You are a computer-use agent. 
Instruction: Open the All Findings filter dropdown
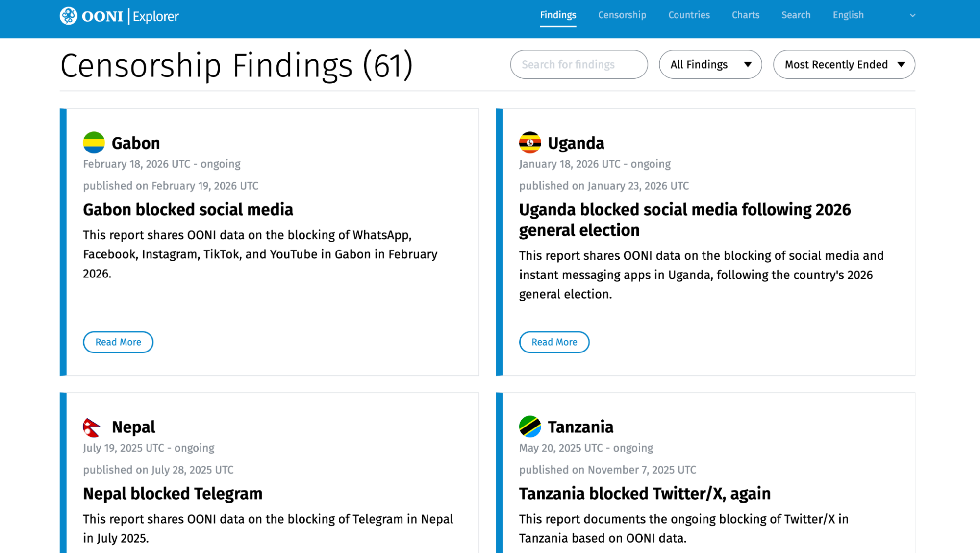(710, 64)
